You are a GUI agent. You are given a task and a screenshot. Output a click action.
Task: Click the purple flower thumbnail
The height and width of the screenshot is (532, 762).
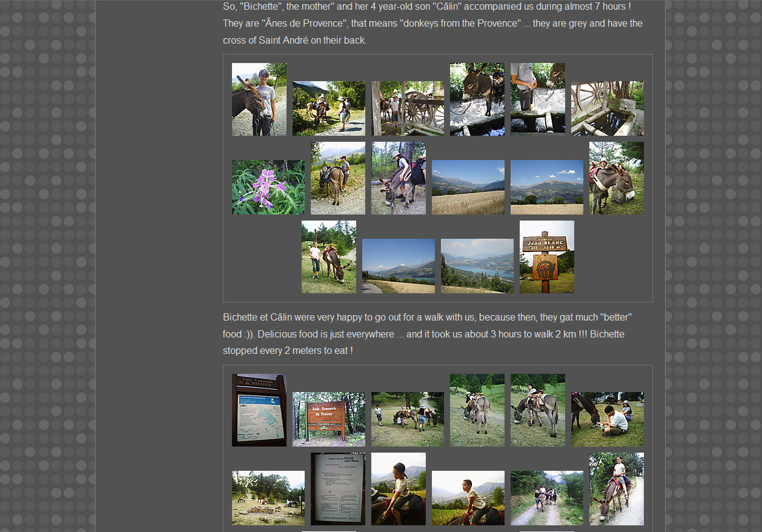pyautogui.click(x=268, y=187)
